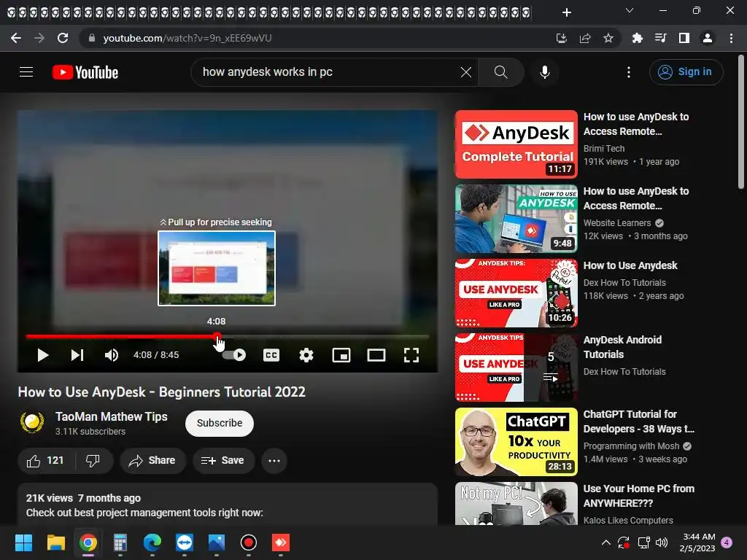Dislike the video thumbs down
The height and width of the screenshot is (560, 747).
pos(93,461)
